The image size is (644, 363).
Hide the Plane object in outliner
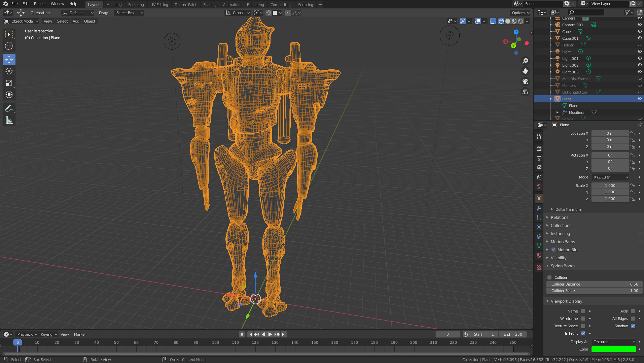tap(640, 99)
